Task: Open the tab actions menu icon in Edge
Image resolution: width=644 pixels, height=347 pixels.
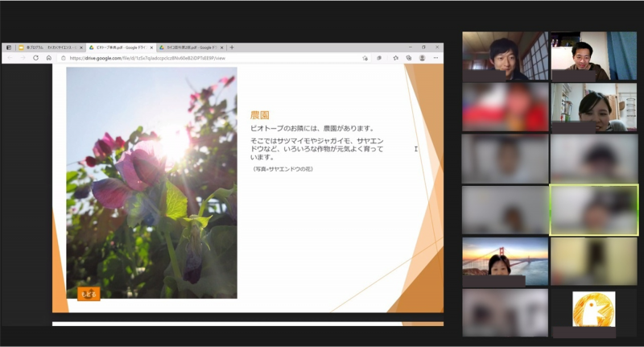Action: coord(9,48)
